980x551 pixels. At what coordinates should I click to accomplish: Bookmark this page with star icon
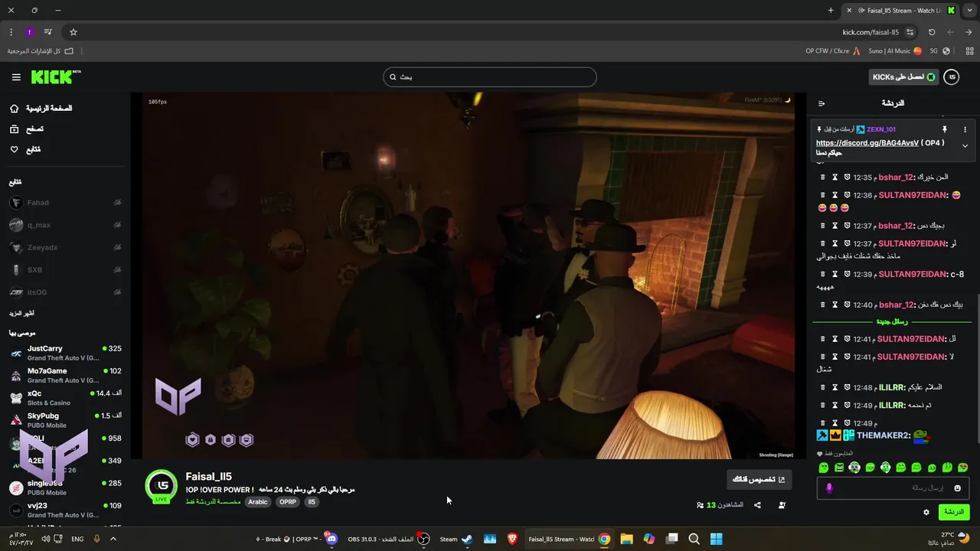tap(73, 32)
